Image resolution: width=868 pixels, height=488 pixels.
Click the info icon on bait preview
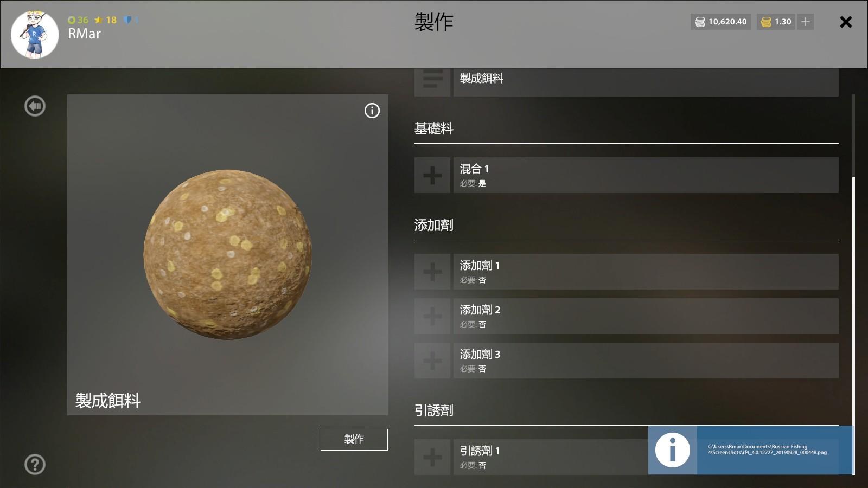(x=372, y=111)
